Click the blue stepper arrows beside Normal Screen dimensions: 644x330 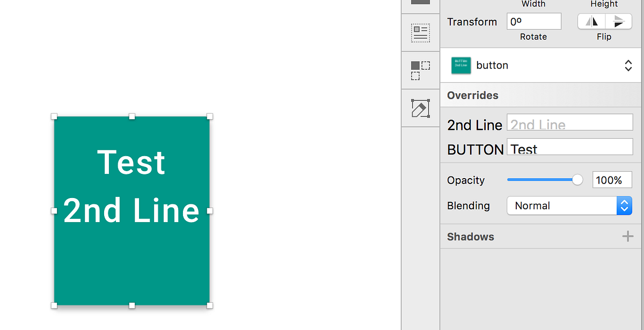click(624, 206)
